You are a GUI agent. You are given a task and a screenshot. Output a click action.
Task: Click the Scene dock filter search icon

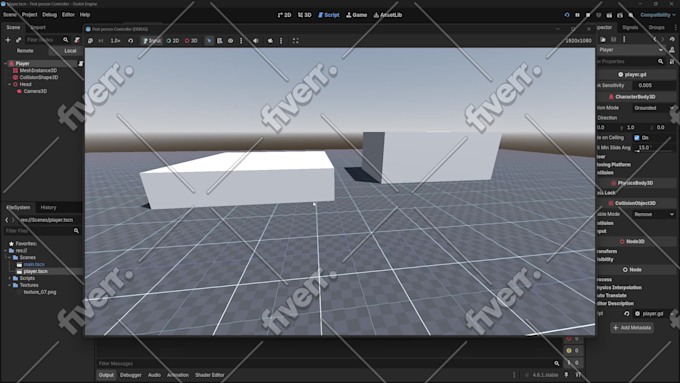65,40
